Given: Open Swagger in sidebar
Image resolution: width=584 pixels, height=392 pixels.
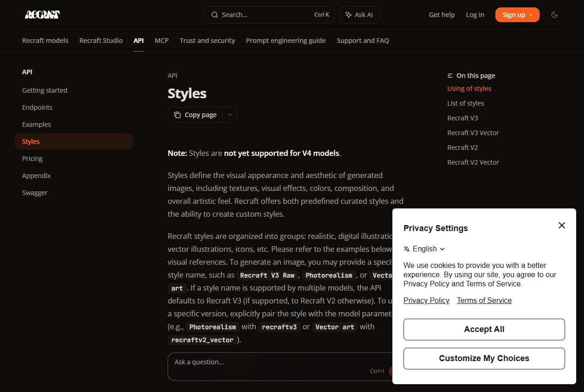Looking at the screenshot, I should [74, 193].
